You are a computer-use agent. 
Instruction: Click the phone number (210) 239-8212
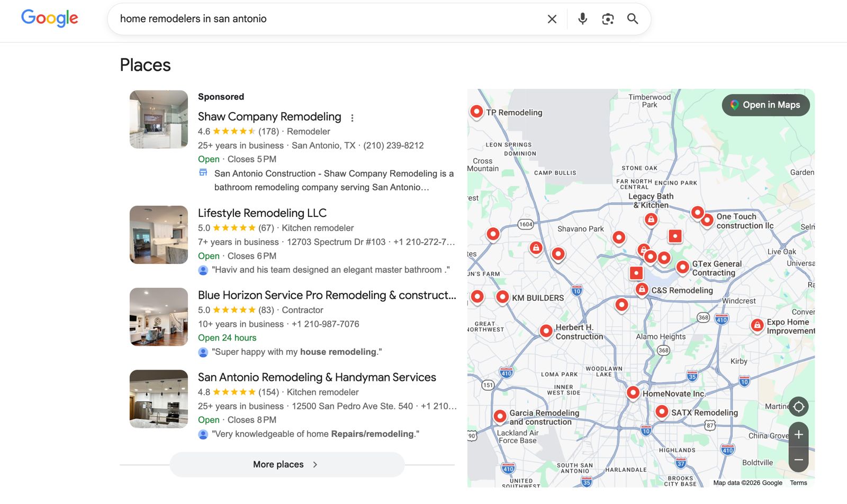click(x=393, y=145)
